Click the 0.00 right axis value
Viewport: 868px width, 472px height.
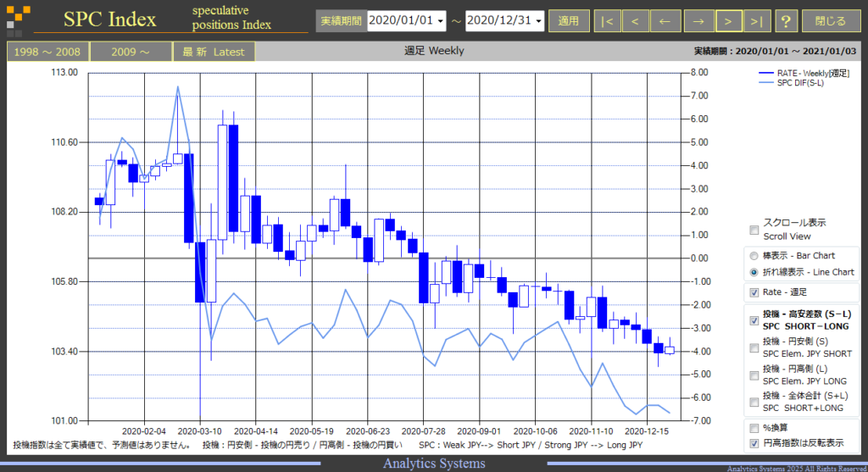click(x=699, y=258)
